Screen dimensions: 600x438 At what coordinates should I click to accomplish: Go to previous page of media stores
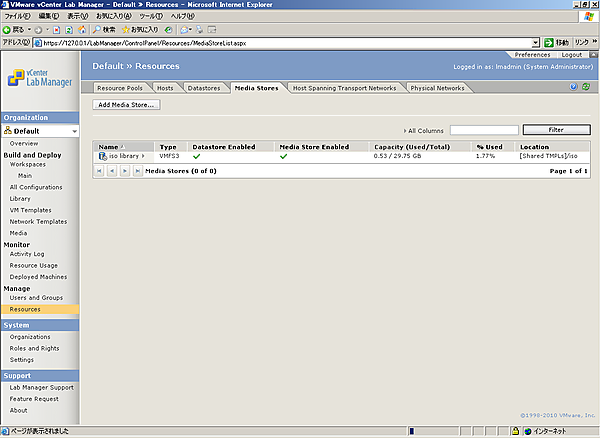tap(112, 171)
